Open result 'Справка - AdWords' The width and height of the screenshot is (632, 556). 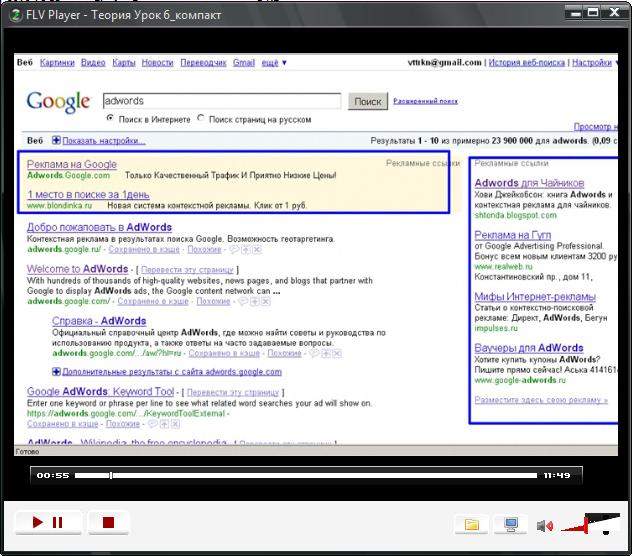click(x=99, y=321)
